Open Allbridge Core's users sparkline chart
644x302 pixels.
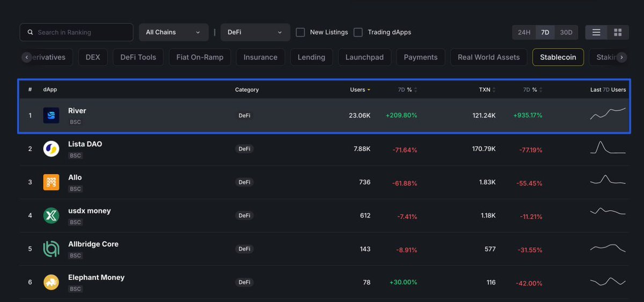[608, 247]
